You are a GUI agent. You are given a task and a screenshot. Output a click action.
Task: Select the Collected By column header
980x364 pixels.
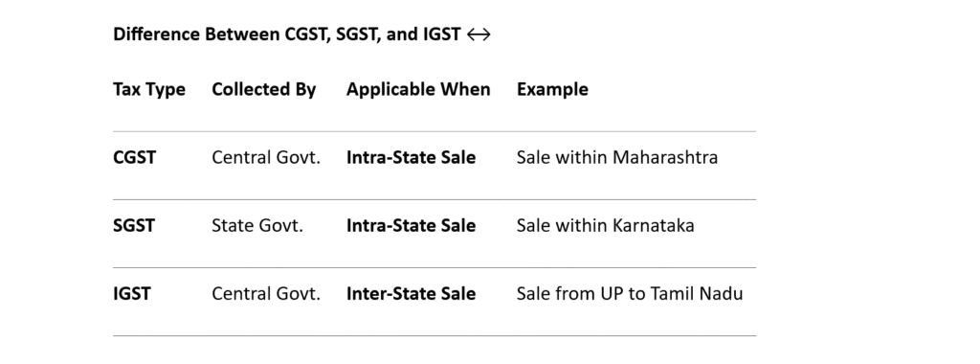pos(264,89)
